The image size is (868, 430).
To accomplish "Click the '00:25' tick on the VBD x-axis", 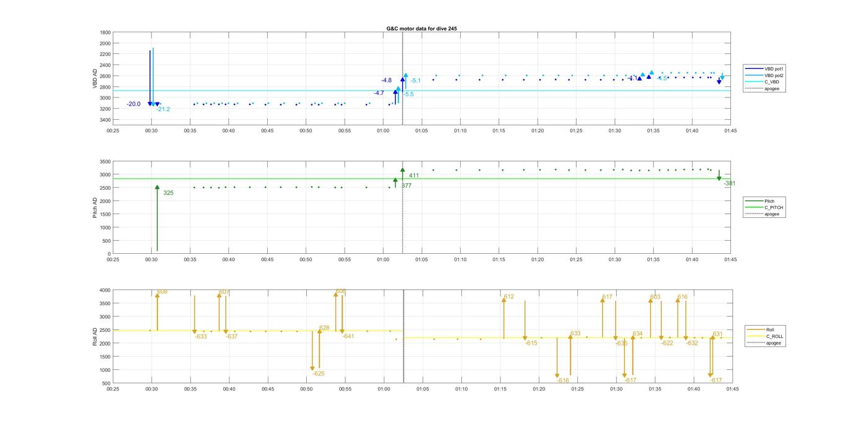I will pyautogui.click(x=113, y=131).
